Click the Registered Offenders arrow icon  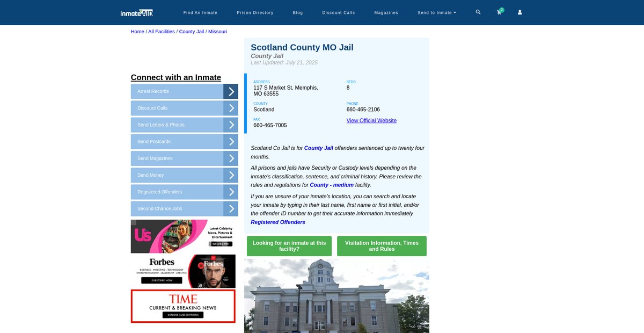click(231, 192)
